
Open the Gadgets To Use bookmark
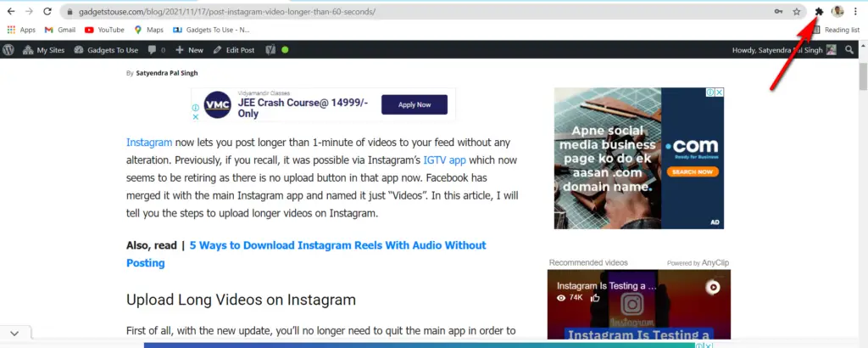[211, 30]
